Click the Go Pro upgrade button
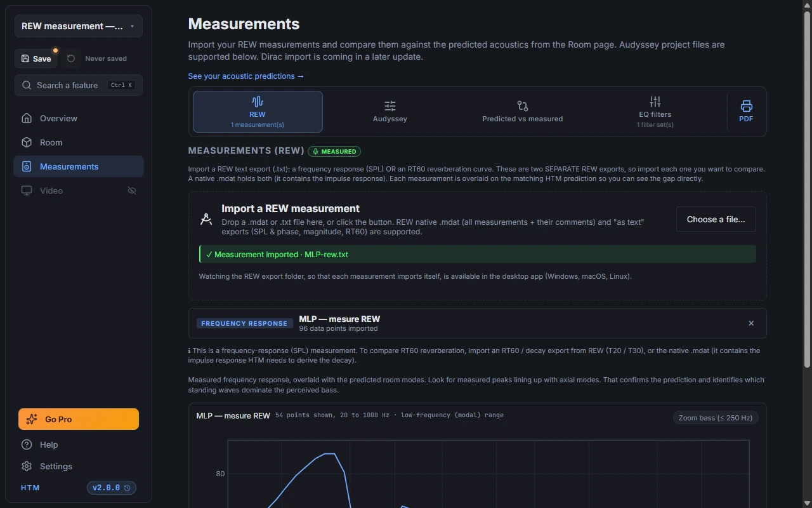Screen dimensions: 812x508 click(x=79, y=419)
